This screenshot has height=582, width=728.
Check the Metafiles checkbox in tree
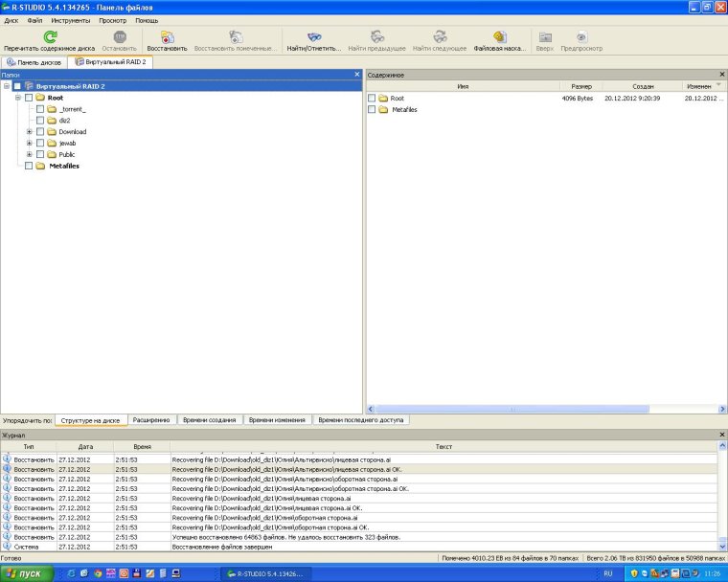coord(29,166)
